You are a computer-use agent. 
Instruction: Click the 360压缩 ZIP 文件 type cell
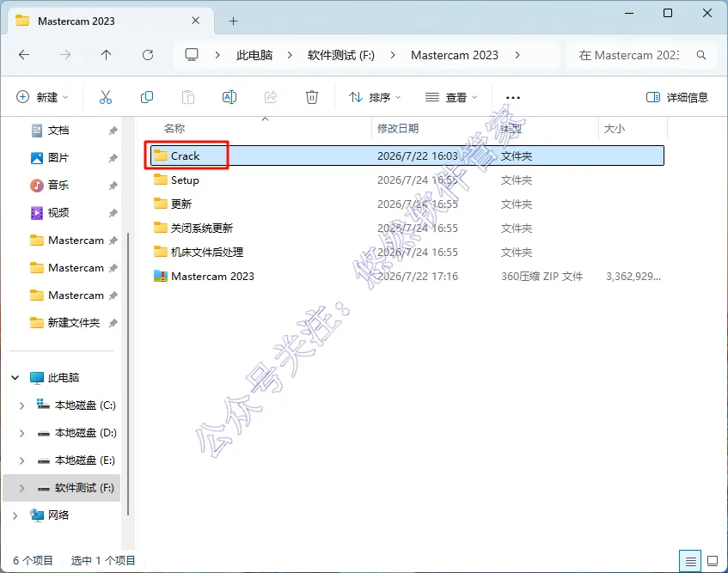tap(541, 277)
